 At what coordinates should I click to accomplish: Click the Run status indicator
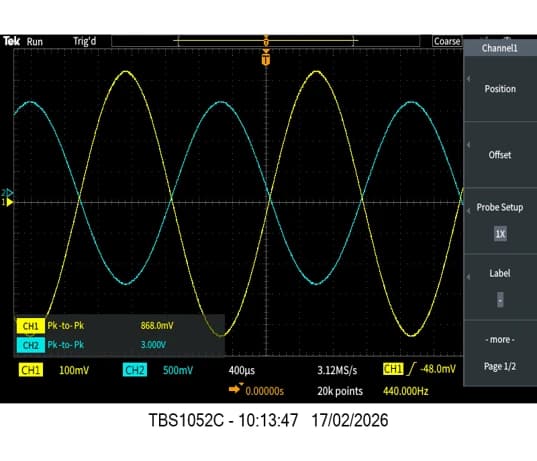[x=35, y=42]
